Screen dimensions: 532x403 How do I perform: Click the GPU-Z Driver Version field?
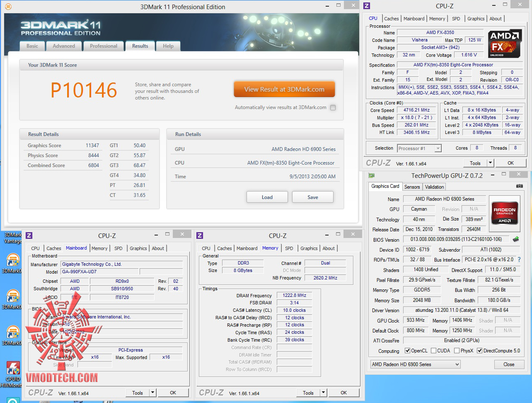[x=462, y=310]
